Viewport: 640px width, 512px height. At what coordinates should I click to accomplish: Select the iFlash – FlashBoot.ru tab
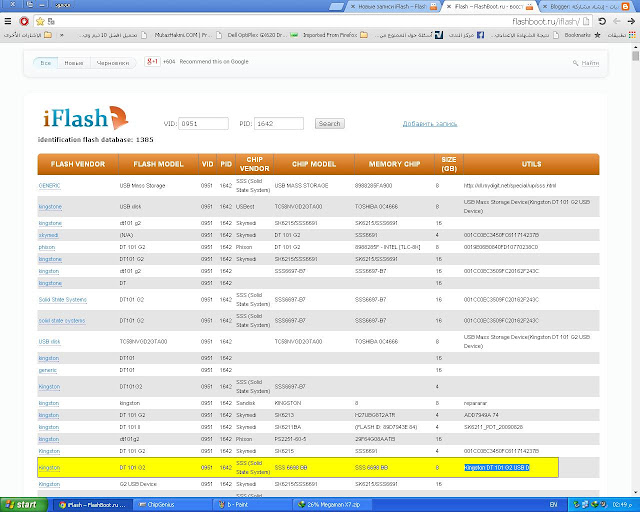[x=489, y=7]
